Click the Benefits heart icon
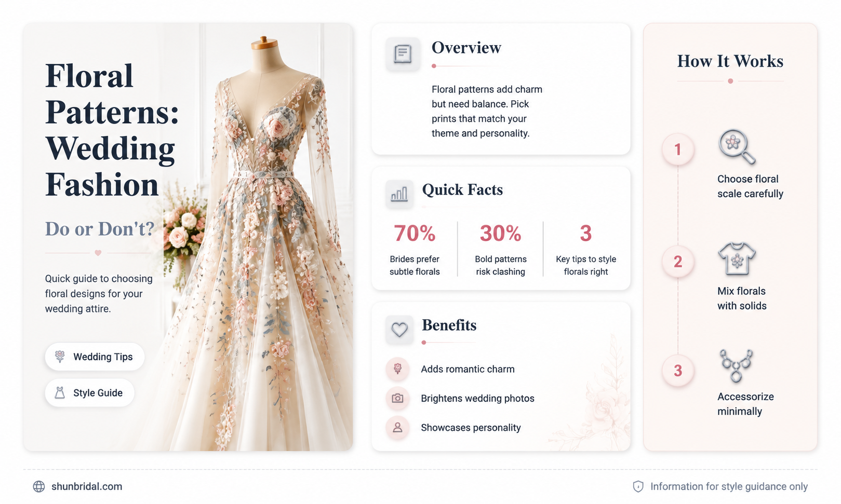Viewport: 841px width, 504px height. (x=399, y=330)
